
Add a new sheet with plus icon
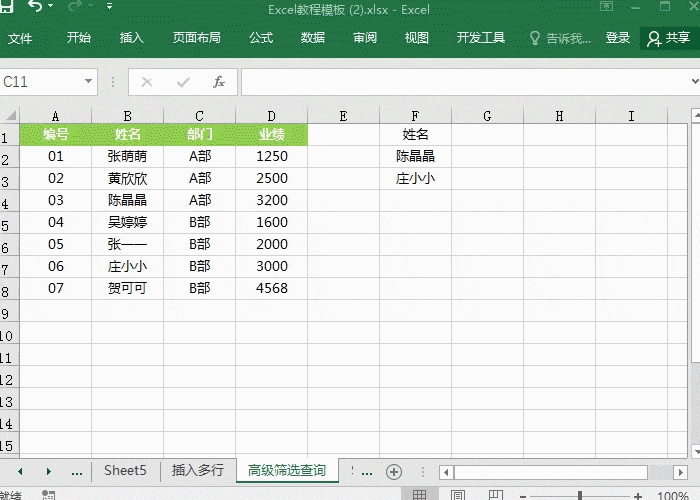click(x=394, y=472)
